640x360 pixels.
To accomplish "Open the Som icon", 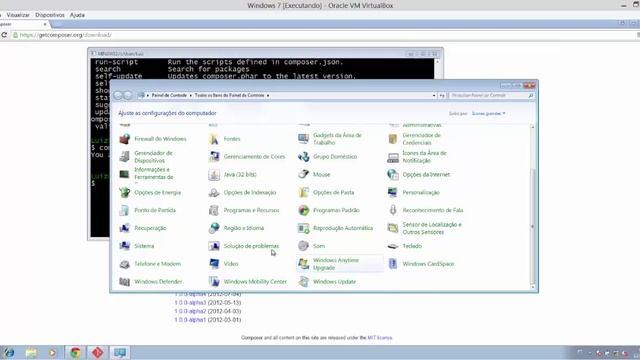I will click(303, 246).
